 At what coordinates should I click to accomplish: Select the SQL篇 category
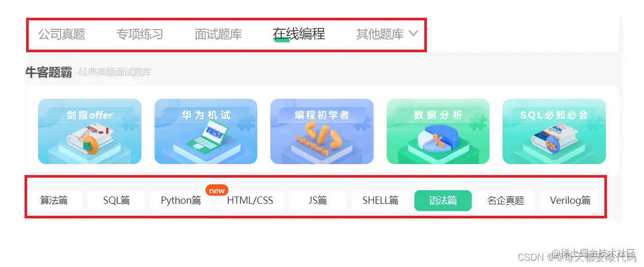pyautogui.click(x=116, y=200)
